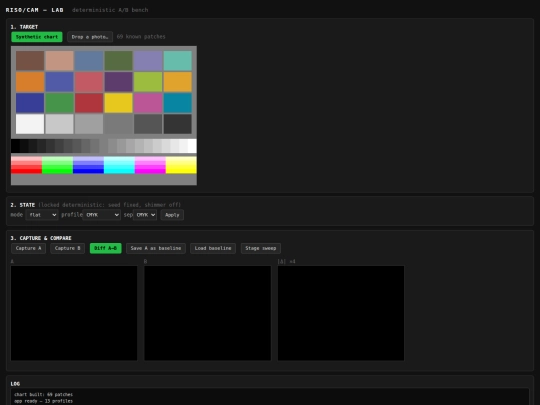Click the |Δ| ×4 difference canvas

click(341, 313)
